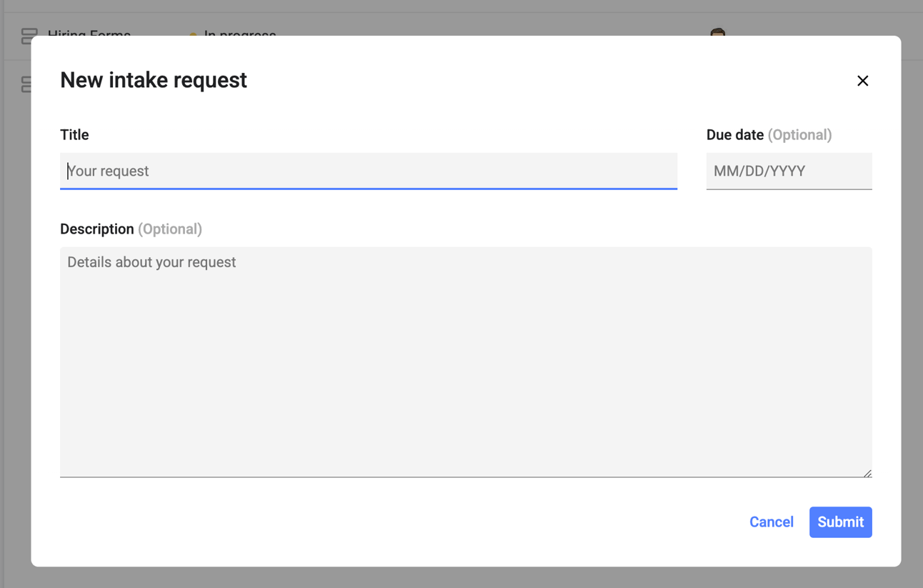Click the New intake request heading
The image size is (923, 588).
click(x=153, y=80)
